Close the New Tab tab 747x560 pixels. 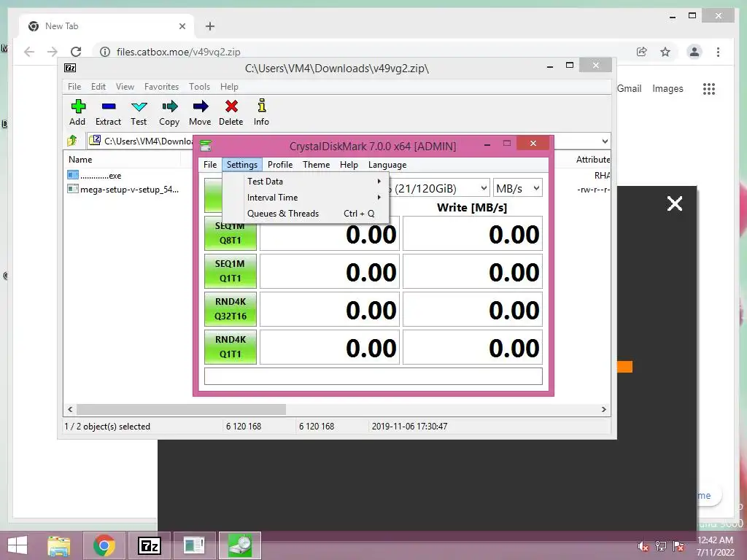182,26
